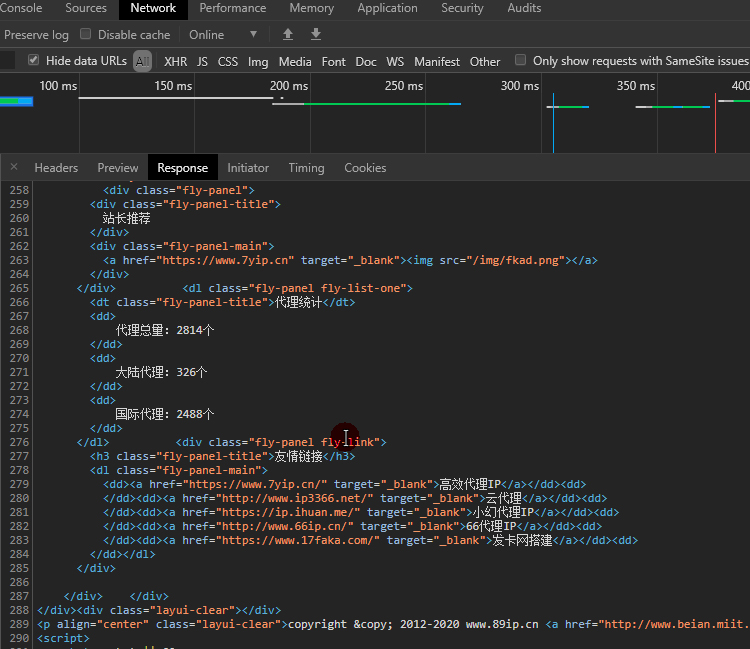This screenshot has height=649, width=750.
Task: Select the All filter button
Action: click(x=143, y=62)
